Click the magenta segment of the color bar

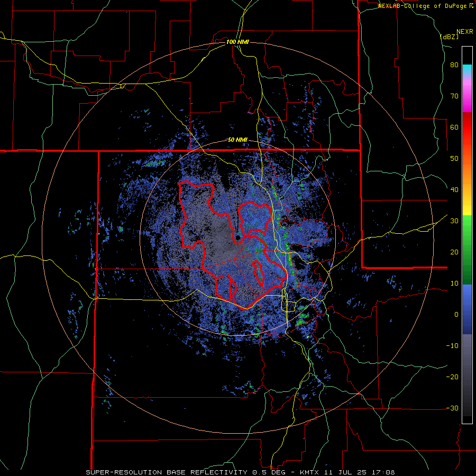click(467, 97)
